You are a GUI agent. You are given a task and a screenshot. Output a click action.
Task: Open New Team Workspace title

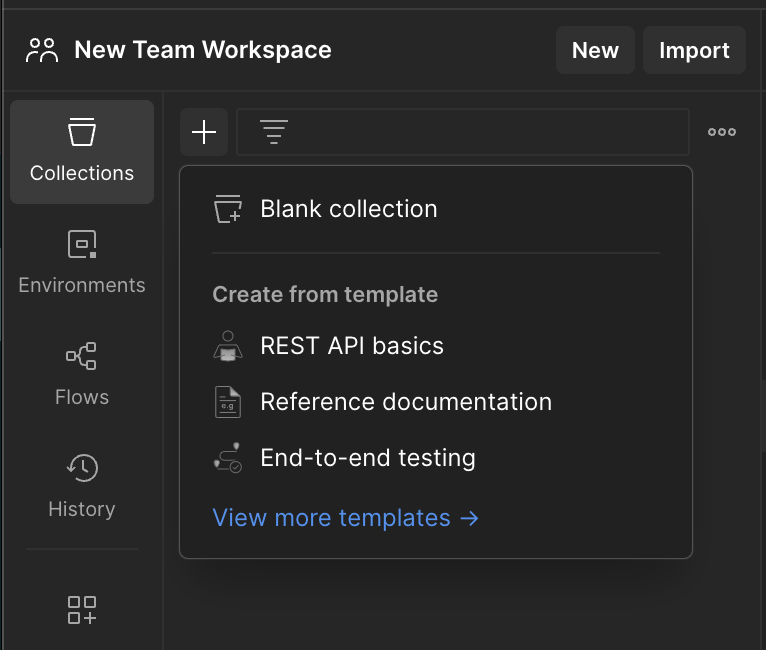203,50
